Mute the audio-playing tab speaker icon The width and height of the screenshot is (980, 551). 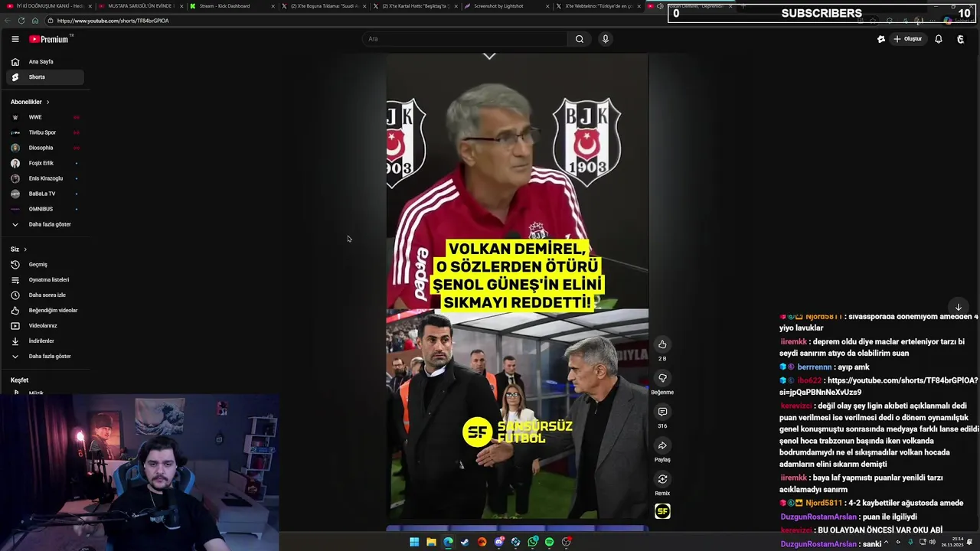point(660,6)
